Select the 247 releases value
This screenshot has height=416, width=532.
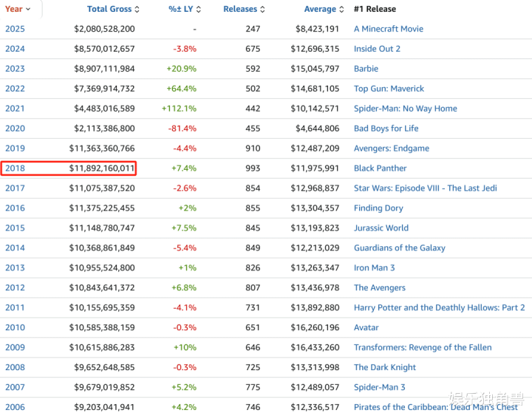tap(253, 29)
